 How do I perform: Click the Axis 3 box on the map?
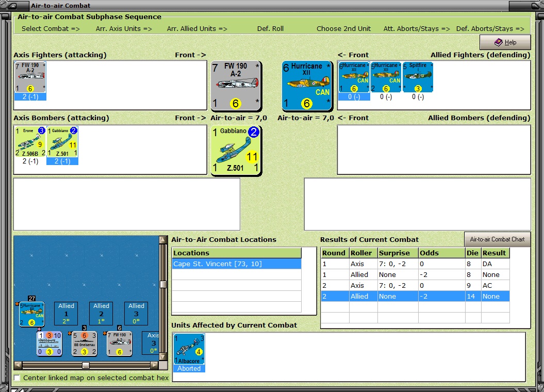151,343
